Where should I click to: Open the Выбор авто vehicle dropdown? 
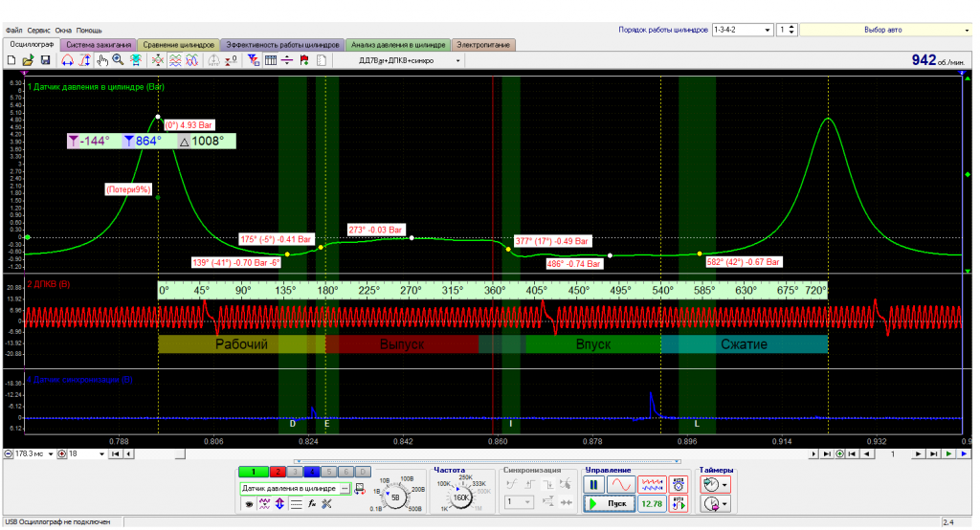point(885,30)
